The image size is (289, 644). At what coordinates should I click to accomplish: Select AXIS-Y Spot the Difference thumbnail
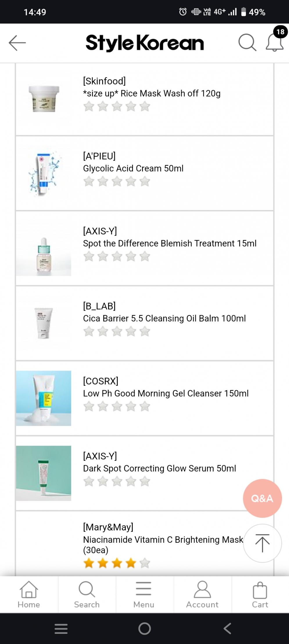[x=44, y=248]
